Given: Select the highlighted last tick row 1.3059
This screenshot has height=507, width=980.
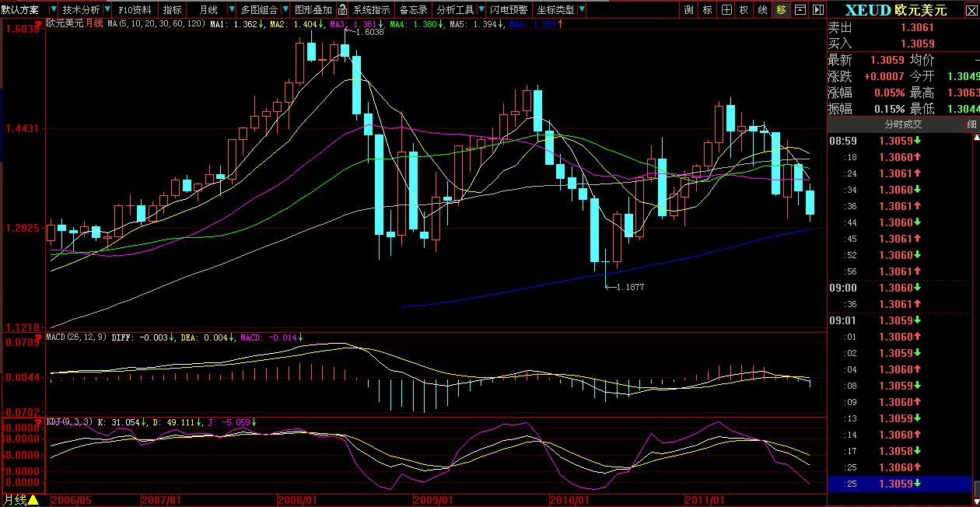Looking at the screenshot, I should point(899,484).
